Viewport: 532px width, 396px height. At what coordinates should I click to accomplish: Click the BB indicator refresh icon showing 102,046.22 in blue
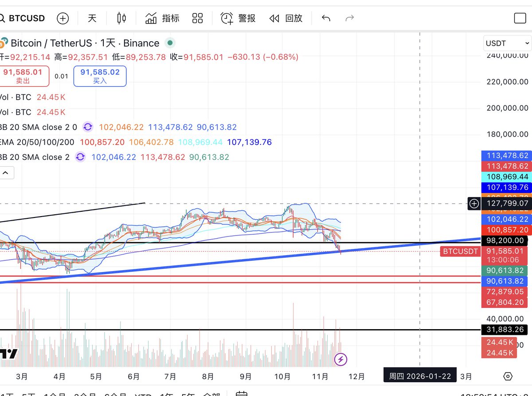pos(80,157)
